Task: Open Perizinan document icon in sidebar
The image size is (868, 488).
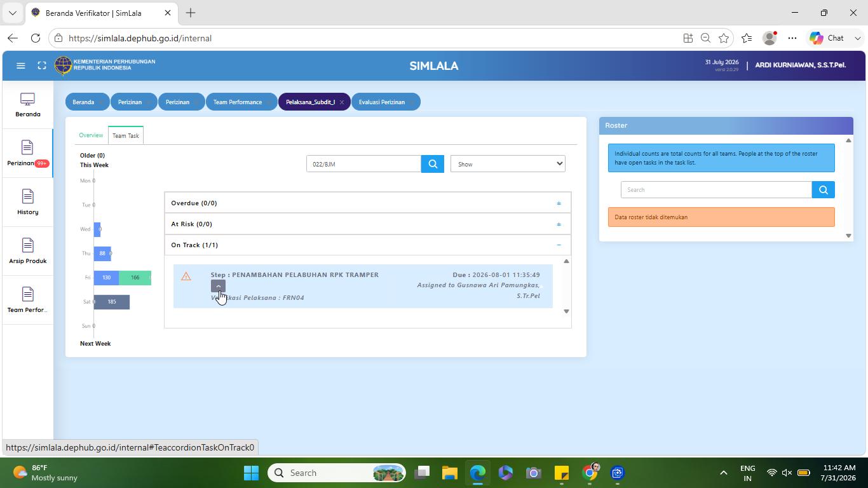Action: (27, 147)
